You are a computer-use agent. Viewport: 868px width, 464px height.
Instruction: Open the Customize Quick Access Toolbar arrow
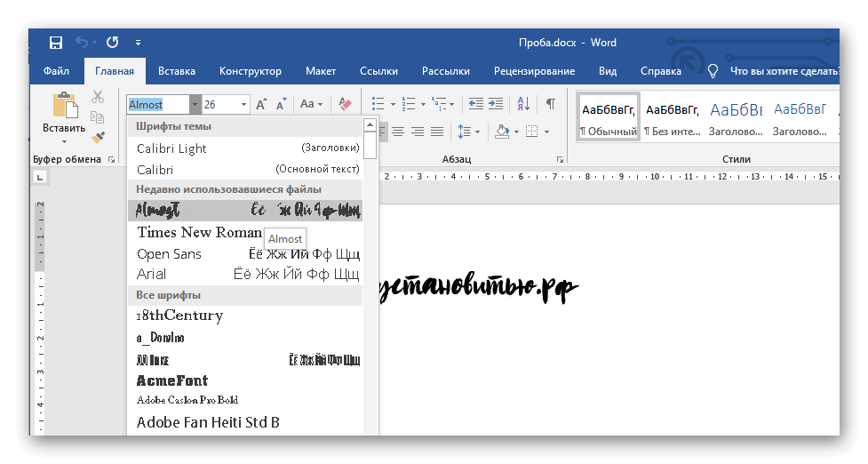coord(138,43)
